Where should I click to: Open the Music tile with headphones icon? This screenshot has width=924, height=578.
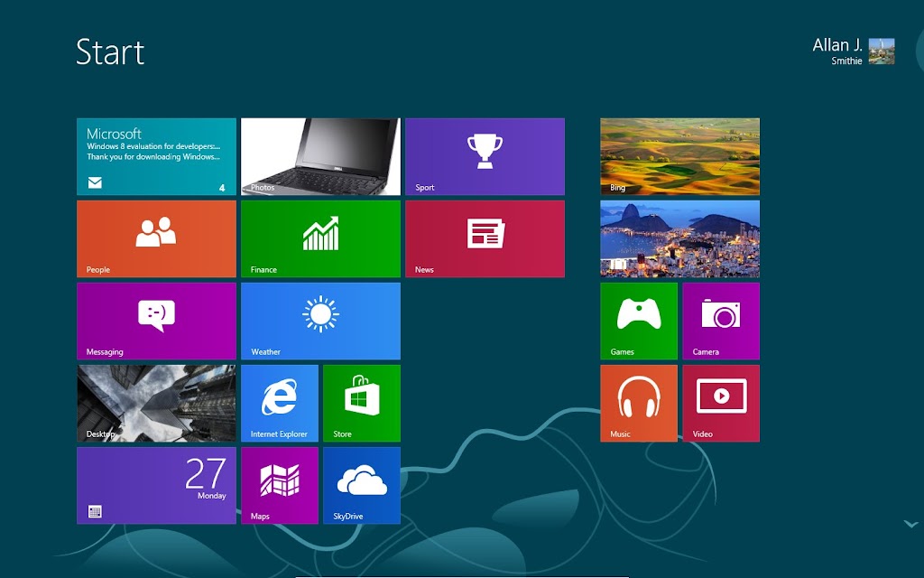(x=639, y=404)
